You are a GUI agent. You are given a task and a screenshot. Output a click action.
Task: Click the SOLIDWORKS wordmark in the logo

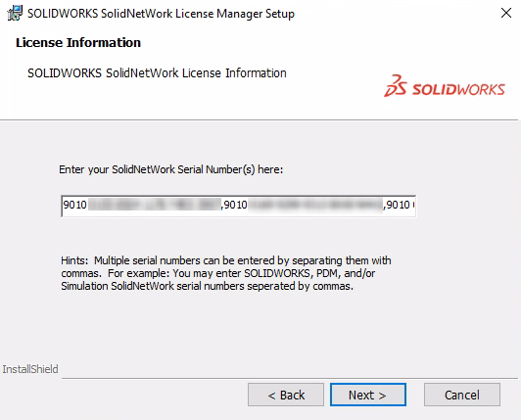(459, 90)
